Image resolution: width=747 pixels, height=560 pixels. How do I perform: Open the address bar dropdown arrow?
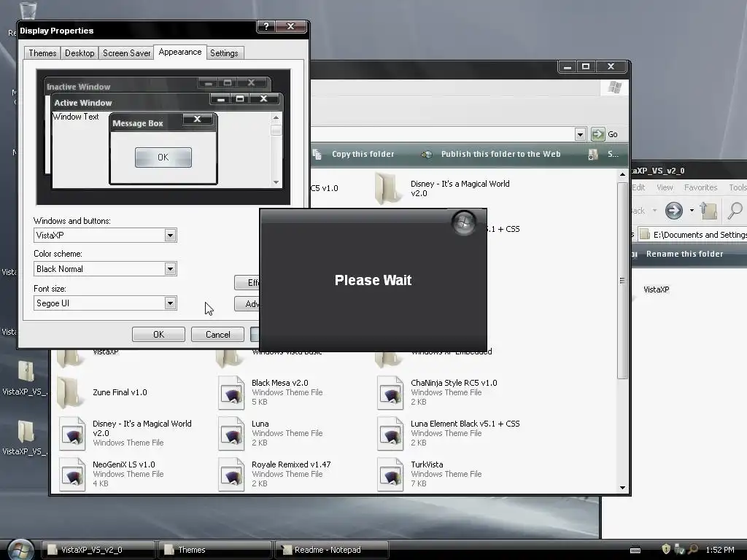[580, 134]
